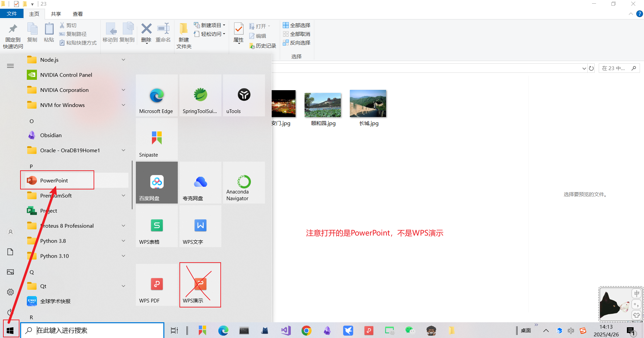Image resolution: width=644 pixels, height=338 pixels.
Task: Switch to the 主页 ribbon tab
Action: click(x=34, y=14)
